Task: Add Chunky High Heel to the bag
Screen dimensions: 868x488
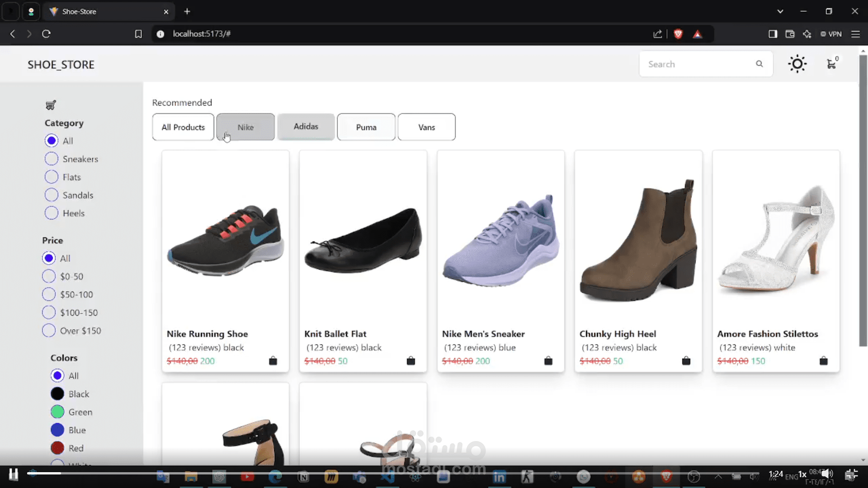Action: 686,361
